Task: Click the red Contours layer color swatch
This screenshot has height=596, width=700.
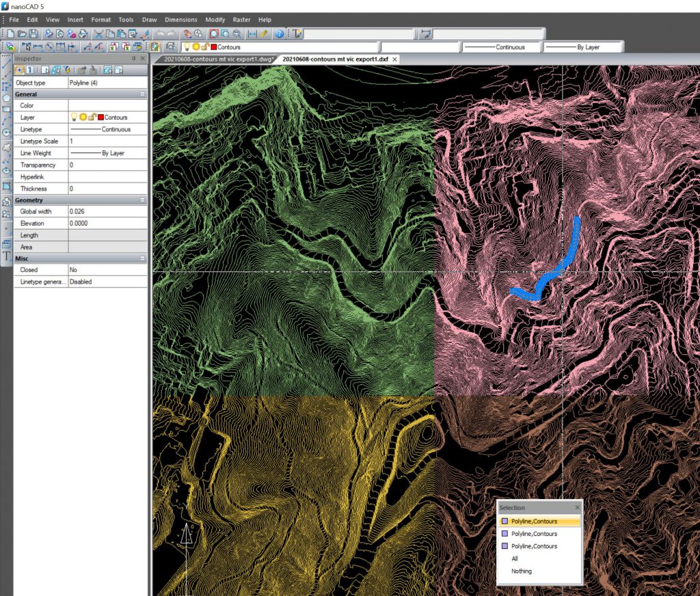Action: [x=214, y=47]
